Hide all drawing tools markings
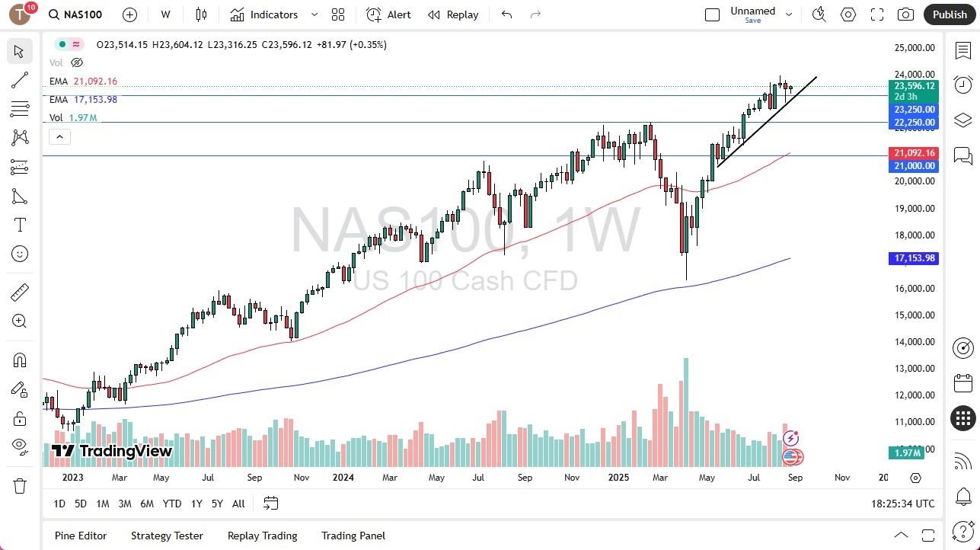The image size is (980, 550). click(x=19, y=446)
